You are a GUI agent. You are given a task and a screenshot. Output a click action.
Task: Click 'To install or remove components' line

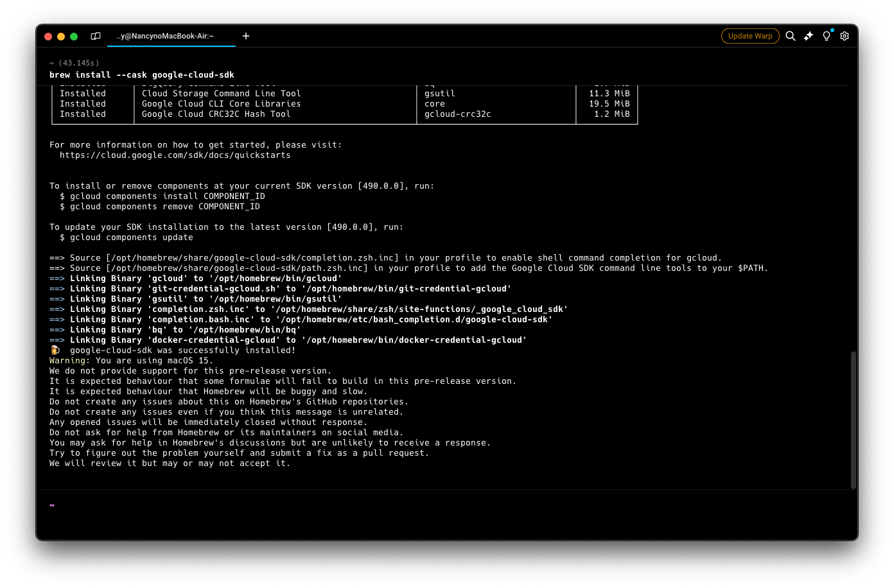click(x=242, y=186)
